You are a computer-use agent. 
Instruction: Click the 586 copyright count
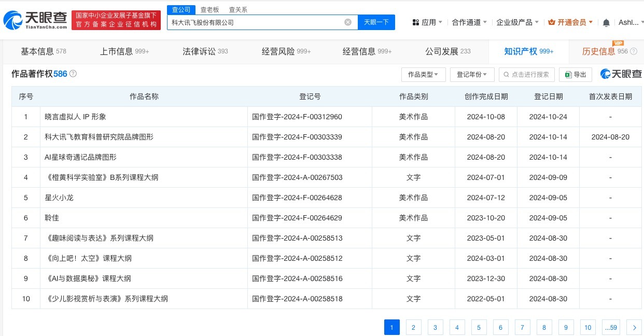pos(60,74)
